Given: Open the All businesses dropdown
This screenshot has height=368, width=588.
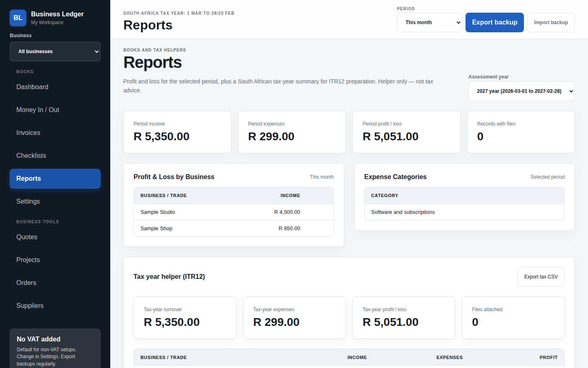Looking at the screenshot, I should 55,52.
